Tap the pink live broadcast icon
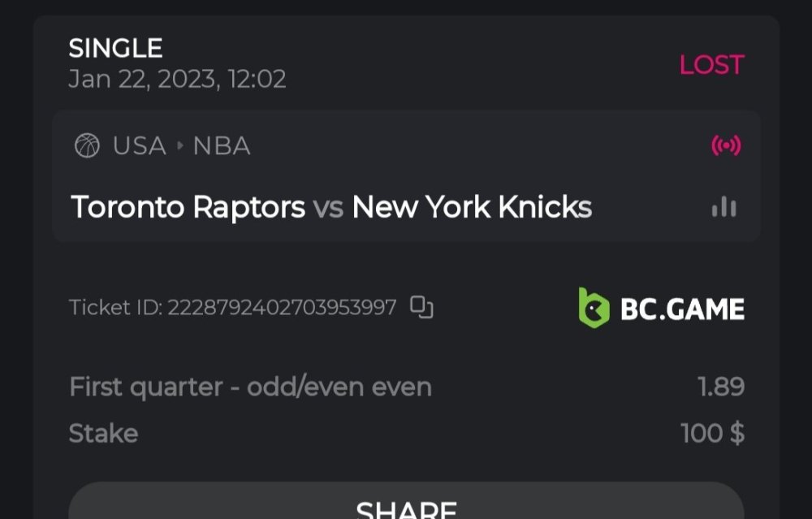The image size is (812, 519). point(726,146)
